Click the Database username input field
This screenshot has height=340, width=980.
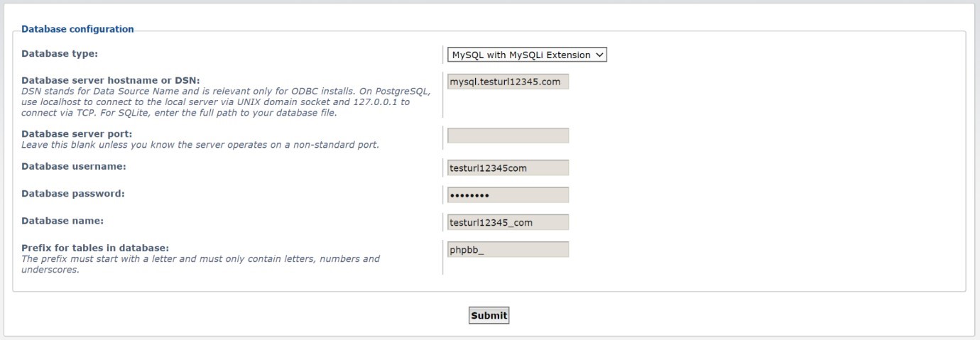click(508, 168)
